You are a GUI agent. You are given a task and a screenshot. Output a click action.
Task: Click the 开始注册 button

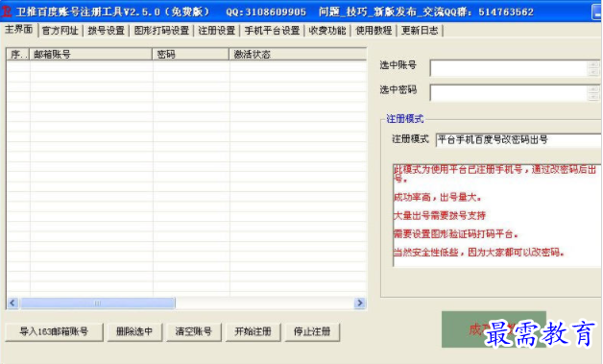253,331
